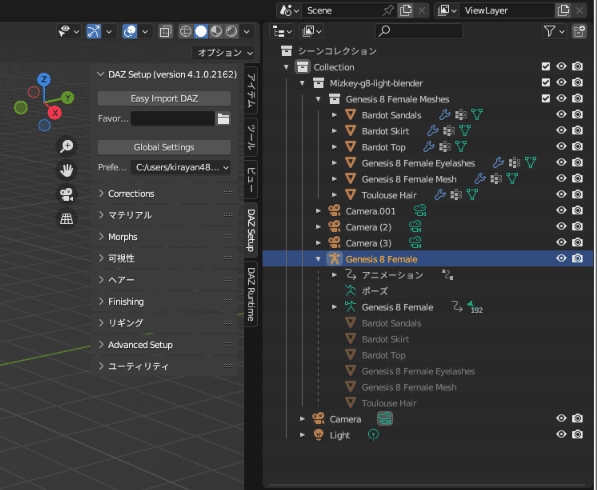Select material preview shading mode
Image resolution: width=597 pixels, height=490 pixels.
(216, 31)
